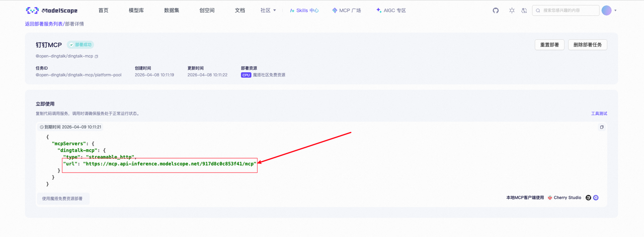Screen dimensions: 644x237
Task: Open the 工具测试 link
Action: click(599, 113)
